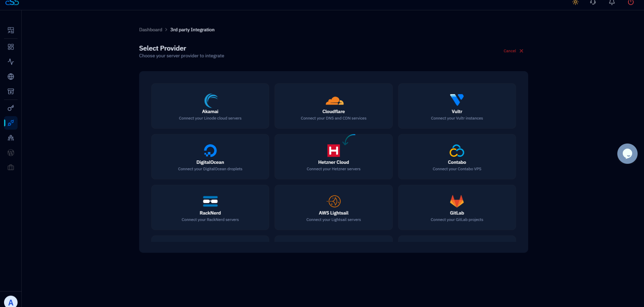
Task: Open the activity pulse monitor in sidebar
Action: point(11,62)
